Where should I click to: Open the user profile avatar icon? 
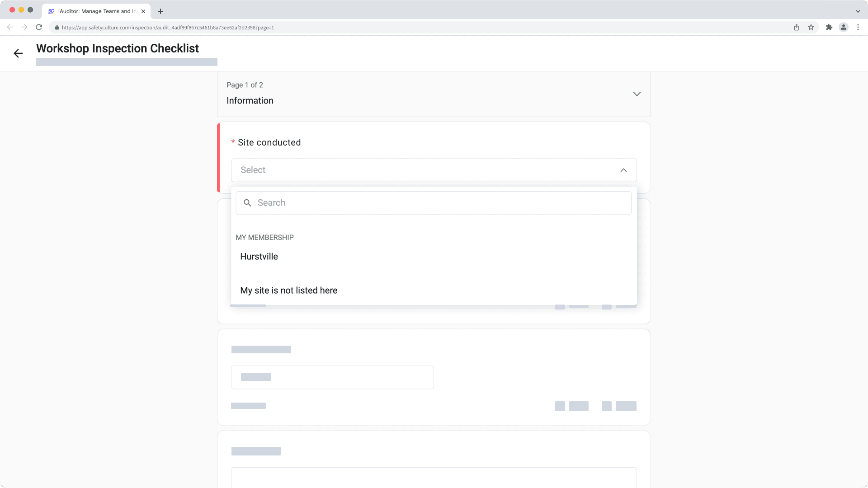click(x=843, y=27)
